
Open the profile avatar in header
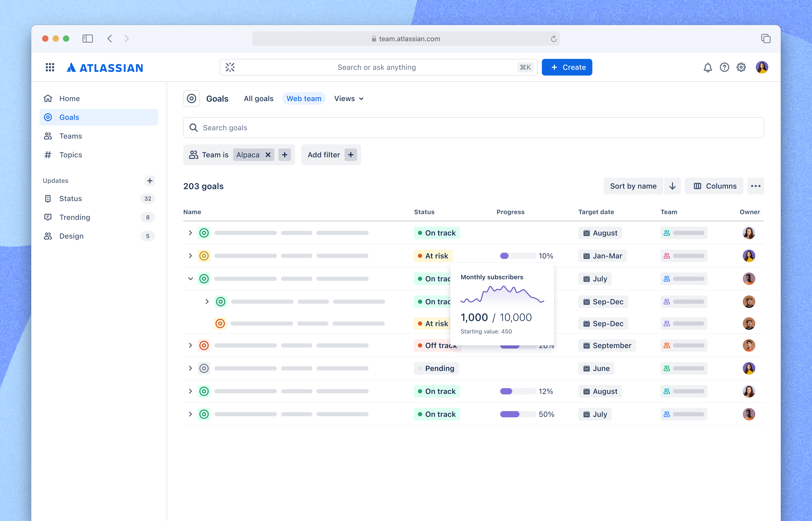pyautogui.click(x=762, y=67)
